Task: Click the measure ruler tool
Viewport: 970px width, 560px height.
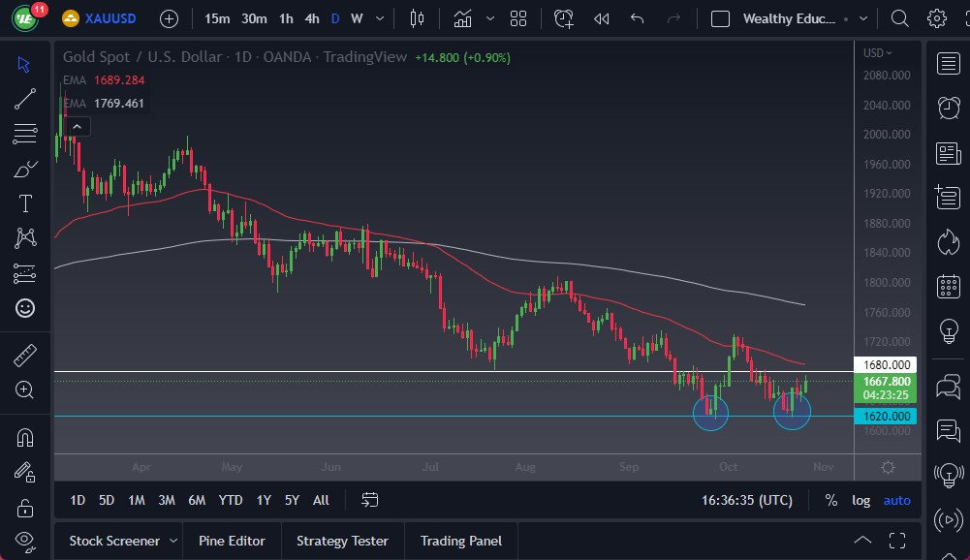Action: coord(25,356)
